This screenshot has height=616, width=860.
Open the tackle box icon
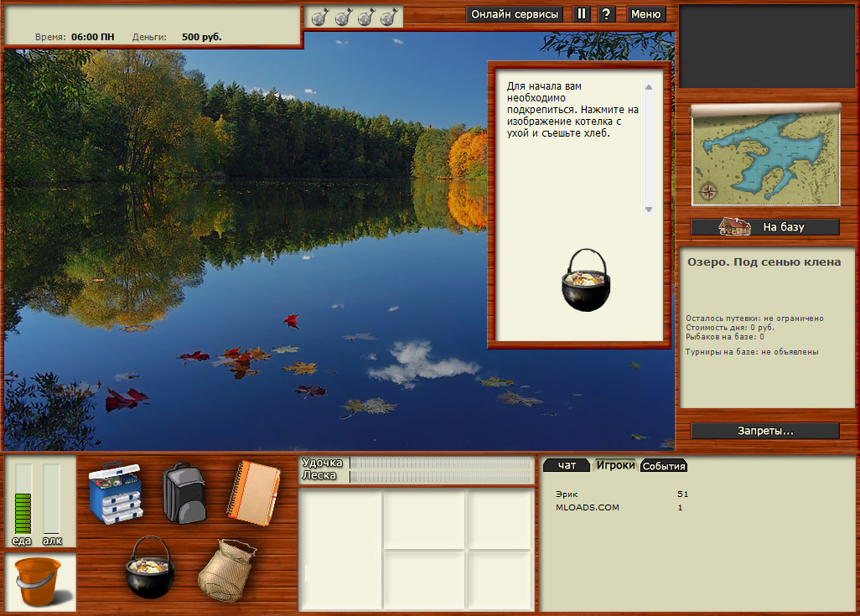click(x=117, y=492)
